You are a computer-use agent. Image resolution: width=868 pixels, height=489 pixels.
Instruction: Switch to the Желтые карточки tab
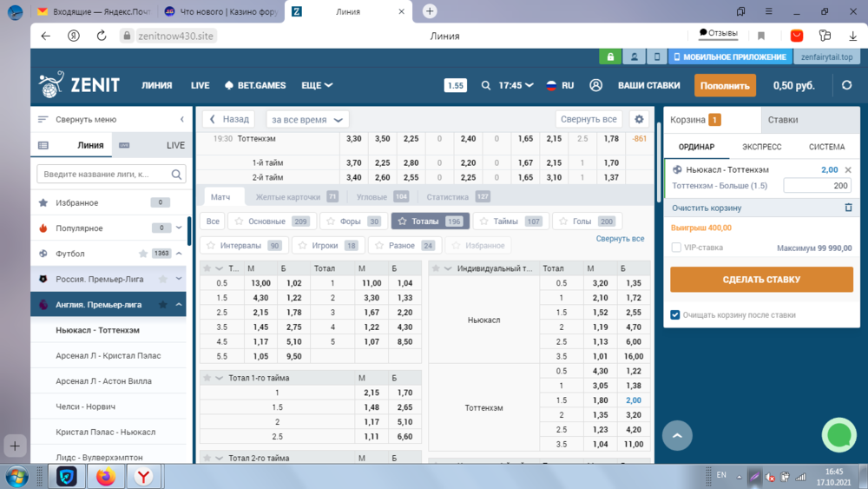point(297,196)
